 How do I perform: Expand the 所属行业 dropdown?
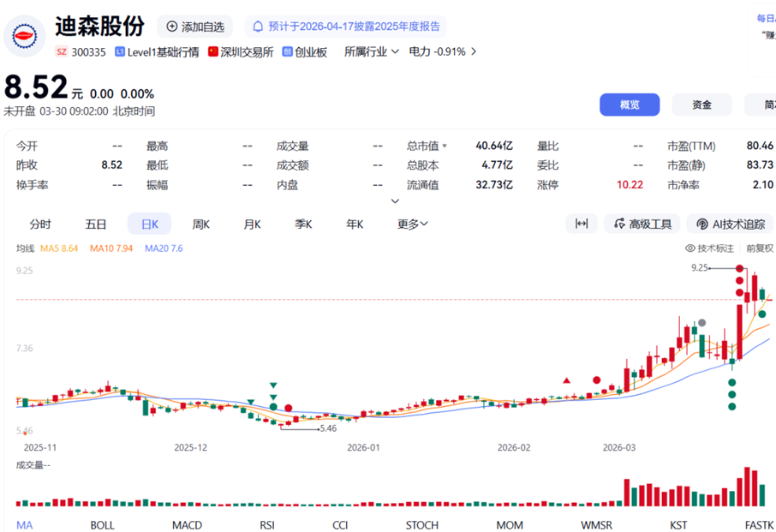point(372,51)
